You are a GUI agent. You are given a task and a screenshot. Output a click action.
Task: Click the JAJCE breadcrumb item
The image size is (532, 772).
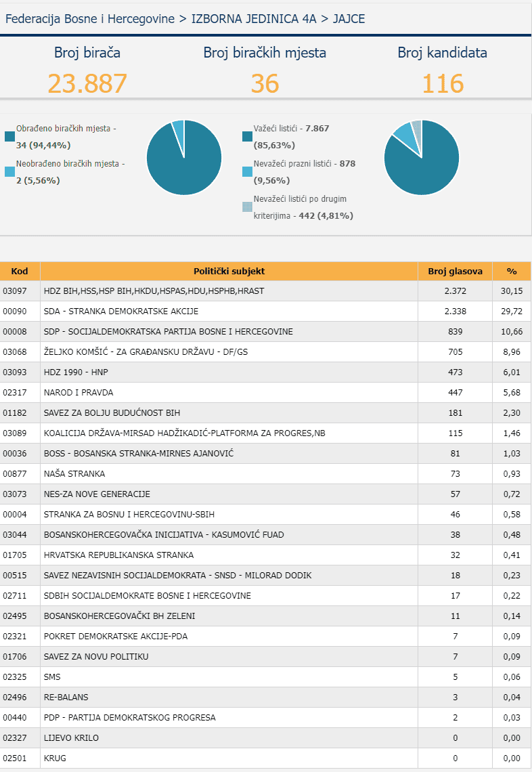click(349, 18)
